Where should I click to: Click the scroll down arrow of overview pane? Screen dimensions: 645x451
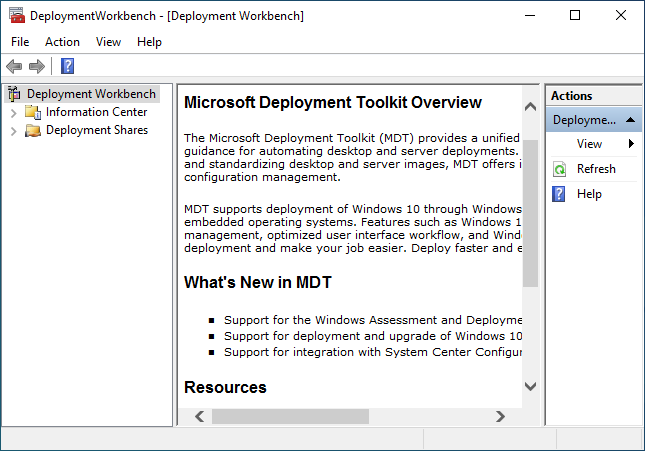tap(531, 386)
